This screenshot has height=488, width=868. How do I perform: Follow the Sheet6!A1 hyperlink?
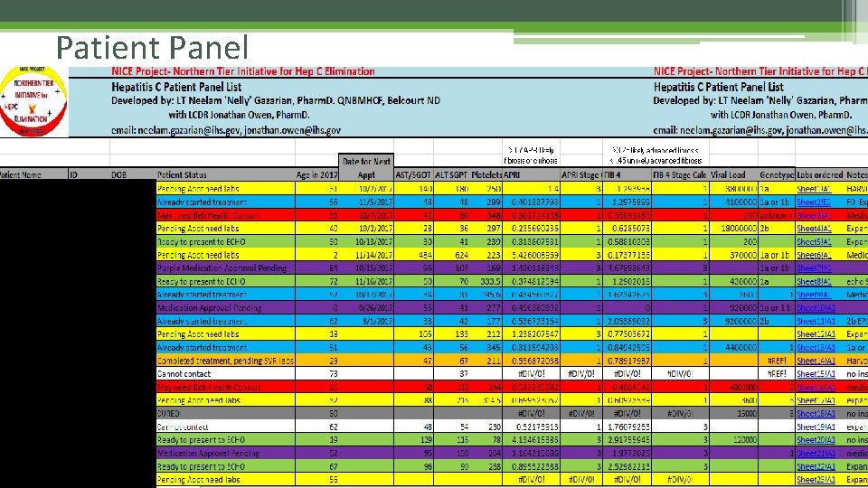814,255
